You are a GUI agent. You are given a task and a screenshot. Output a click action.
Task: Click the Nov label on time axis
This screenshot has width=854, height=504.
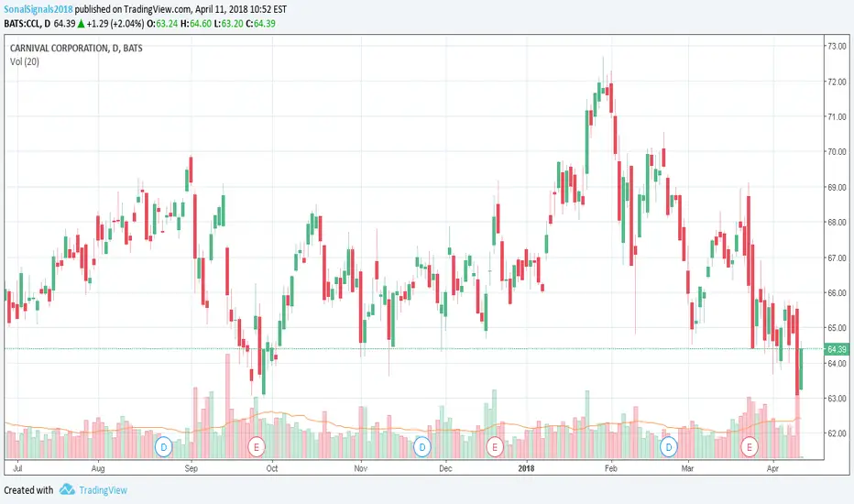coord(360,468)
